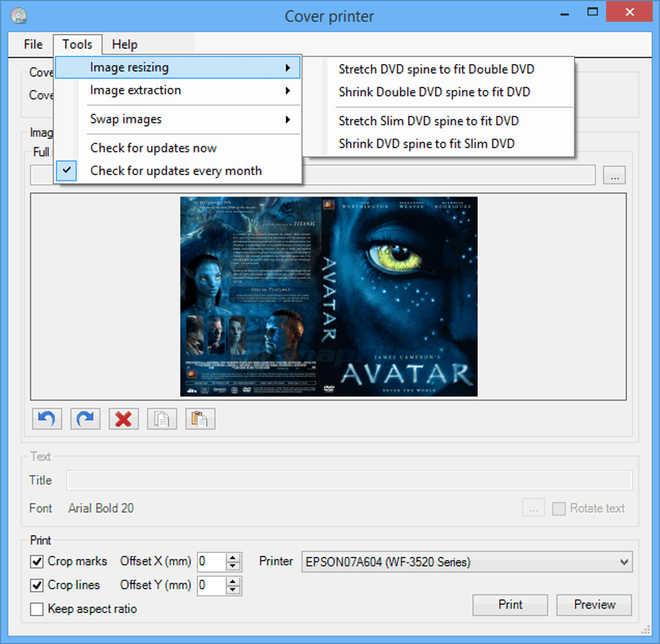Increase Offset Y value
Viewport: 660px width, 644px height.
click(x=232, y=581)
